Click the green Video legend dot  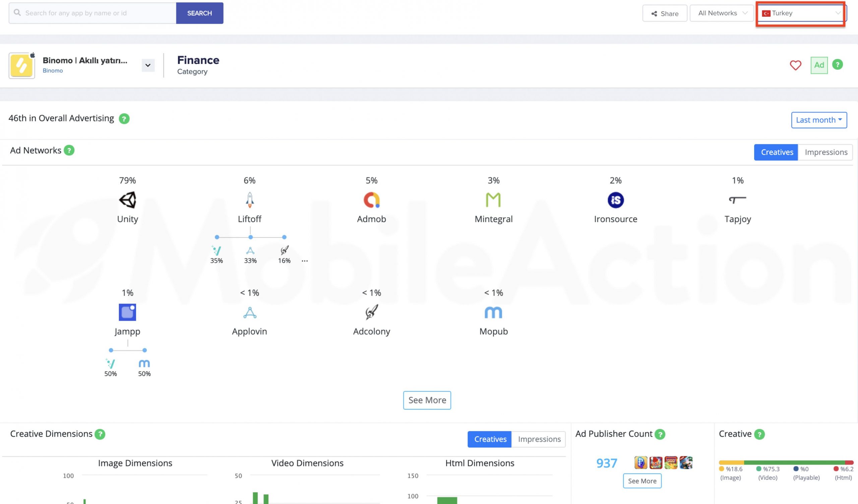coord(758,469)
